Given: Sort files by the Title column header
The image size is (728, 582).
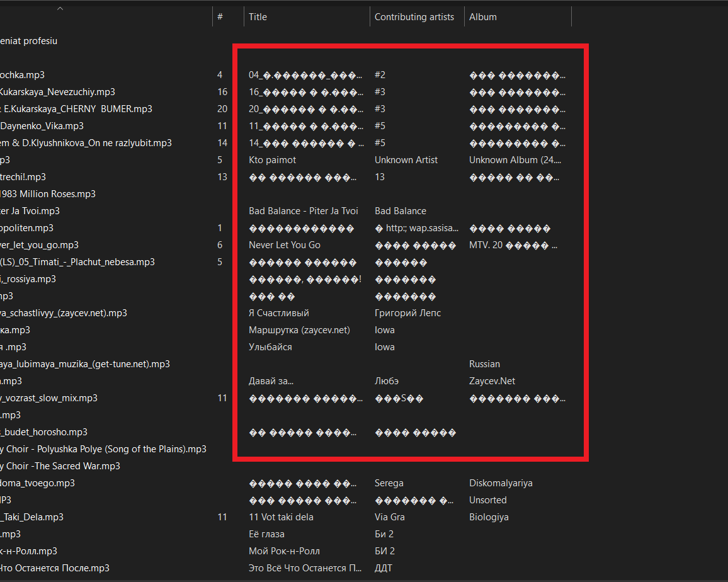Looking at the screenshot, I should coord(258,16).
